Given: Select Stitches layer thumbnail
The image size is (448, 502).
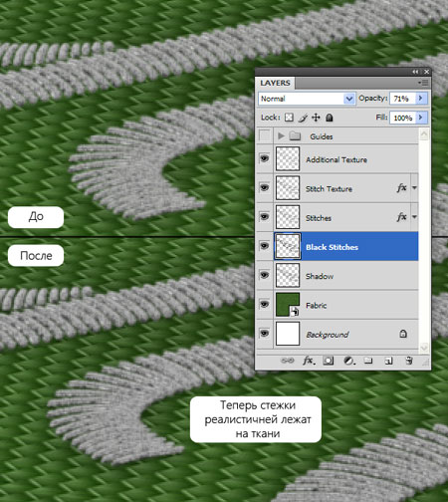Looking at the screenshot, I should (288, 217).
